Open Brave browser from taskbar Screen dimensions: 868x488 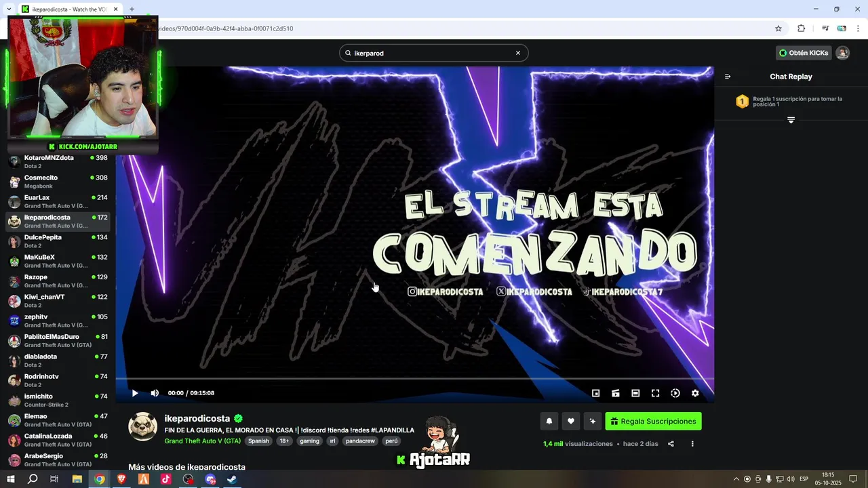click(121, 479)
